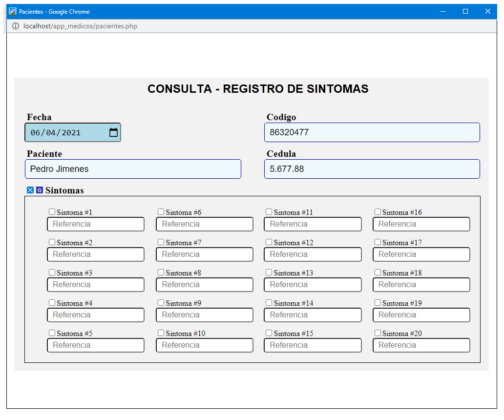Tick the Sintoma #4 checkbox

point(52,302)
